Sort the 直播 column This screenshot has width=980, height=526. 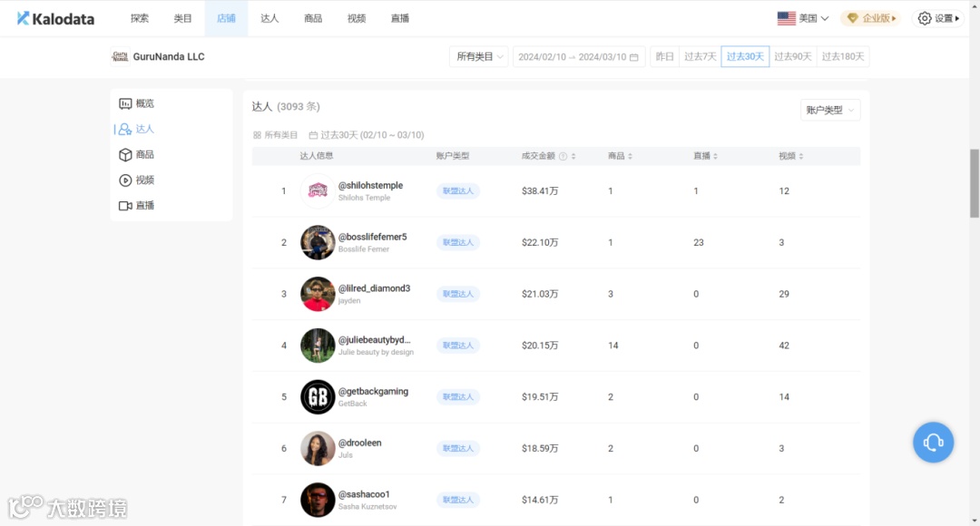(715, 156)
